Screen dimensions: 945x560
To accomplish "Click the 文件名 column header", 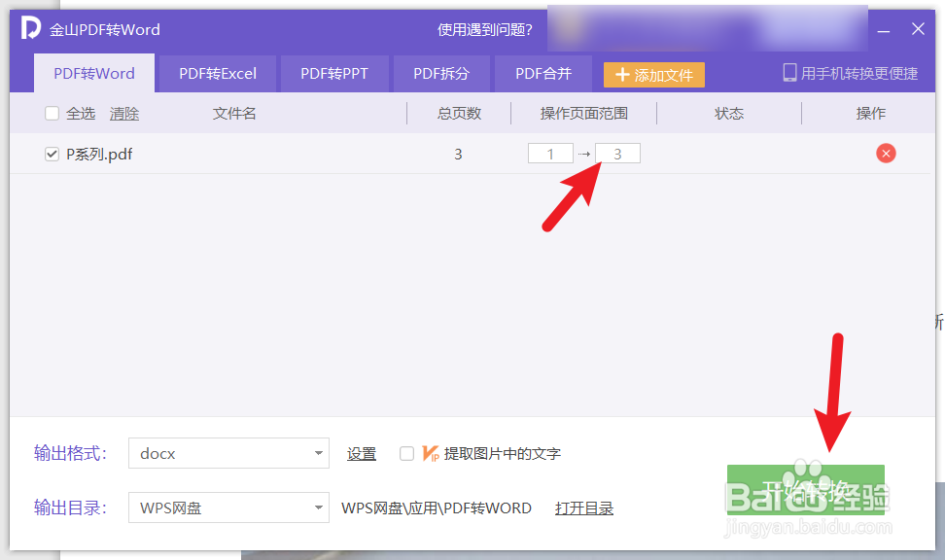I will click(x=234, y=114).
